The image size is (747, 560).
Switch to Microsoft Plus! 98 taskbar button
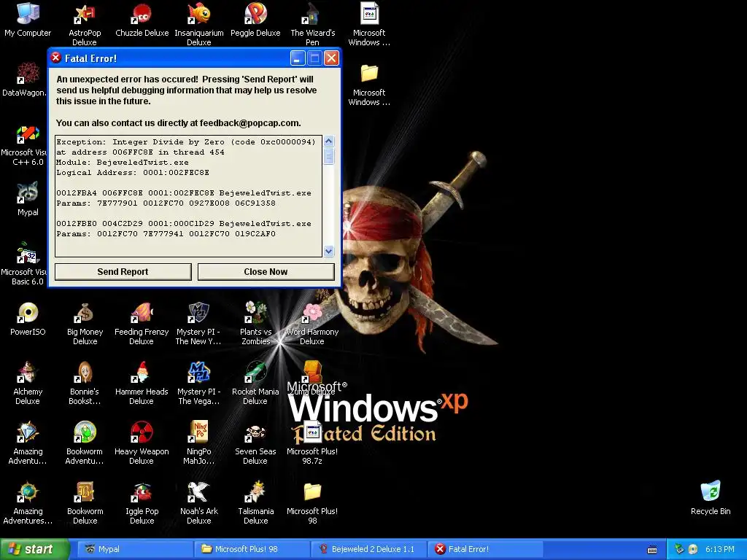[251, 549]
